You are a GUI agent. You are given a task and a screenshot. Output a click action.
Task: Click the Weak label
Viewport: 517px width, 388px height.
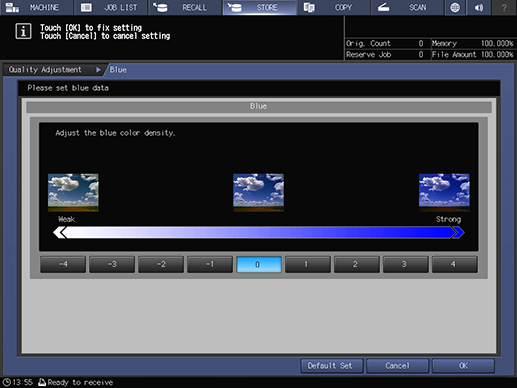click(66, 219)
